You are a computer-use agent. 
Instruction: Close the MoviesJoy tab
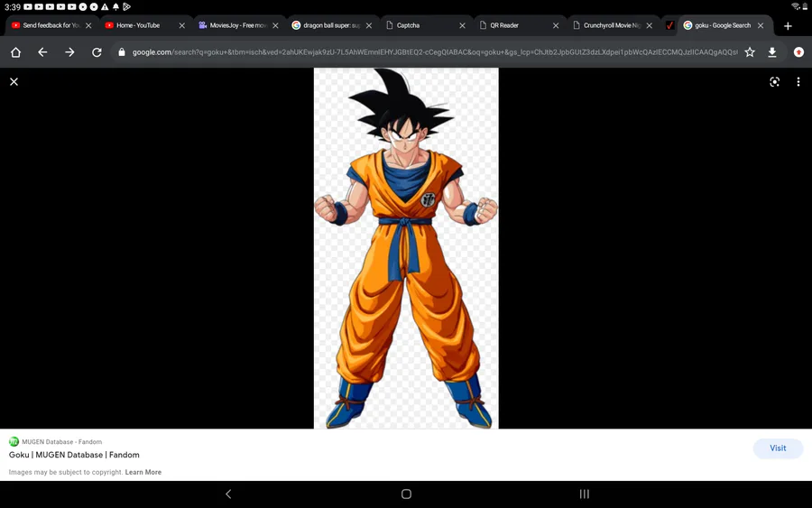coord(275,25)
